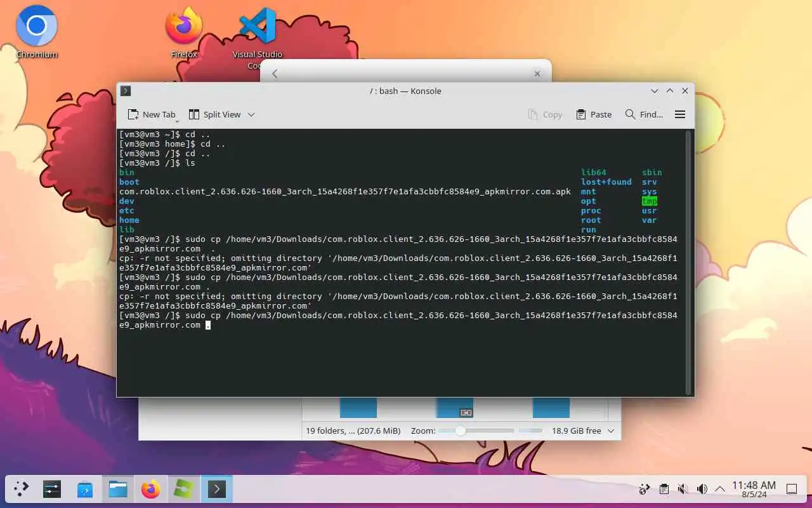Click the Copy button in Konsole
The image size is (812, 508).
tap(545, 114)
